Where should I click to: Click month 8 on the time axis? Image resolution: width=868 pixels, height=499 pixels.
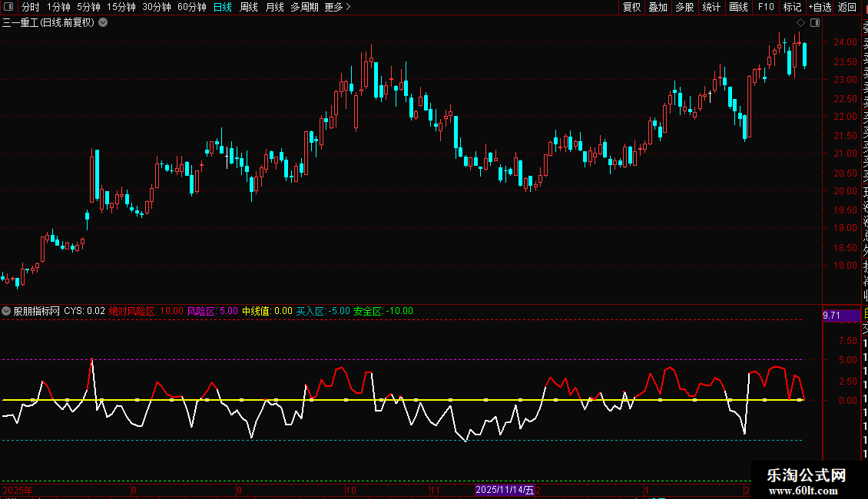click(134, 490)
